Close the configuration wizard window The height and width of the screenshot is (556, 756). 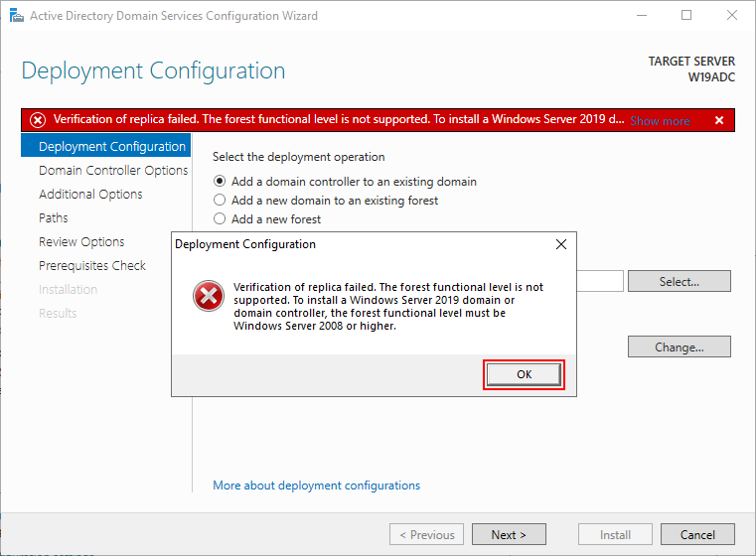pyautogui.click(x=731, y=16)
